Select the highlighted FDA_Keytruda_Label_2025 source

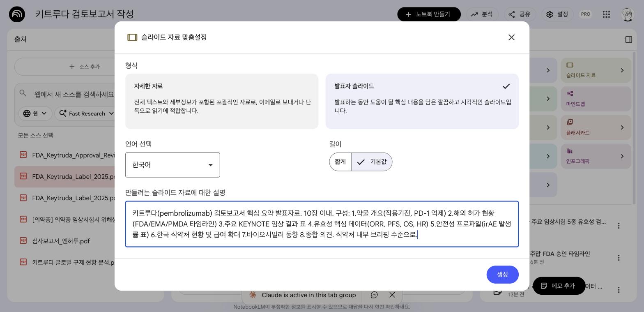(x=64, y=177)
